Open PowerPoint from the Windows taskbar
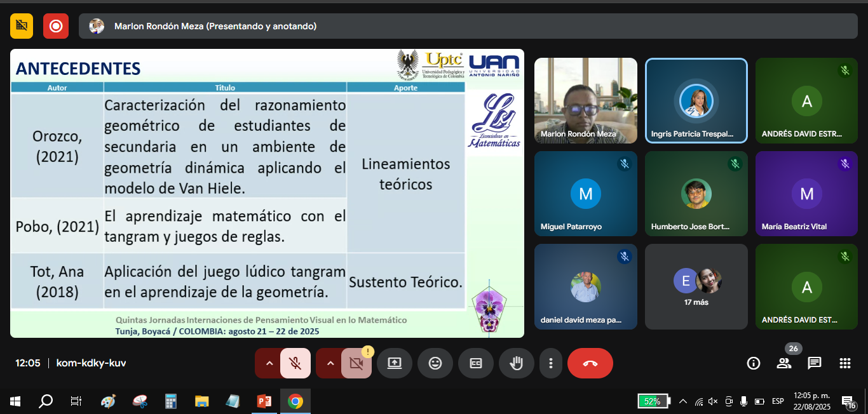The height and width of the screenshot is (414, 868). [x=264, y=401]
